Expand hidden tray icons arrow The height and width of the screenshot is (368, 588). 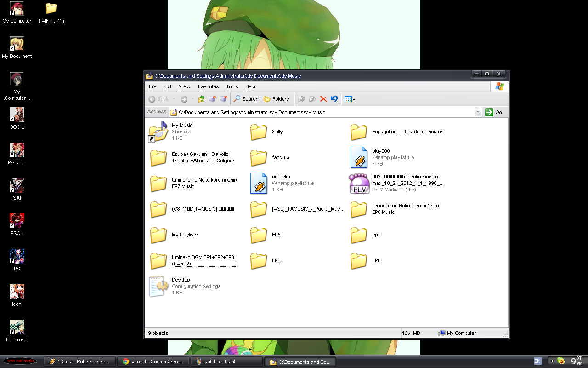[552, 361]
